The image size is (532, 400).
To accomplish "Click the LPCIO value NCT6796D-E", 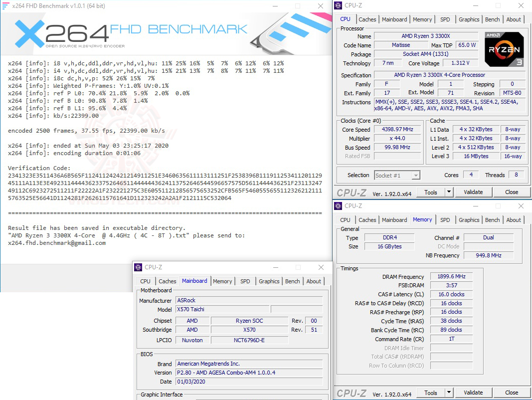I will pyautogui.click(x=249, y=340).
